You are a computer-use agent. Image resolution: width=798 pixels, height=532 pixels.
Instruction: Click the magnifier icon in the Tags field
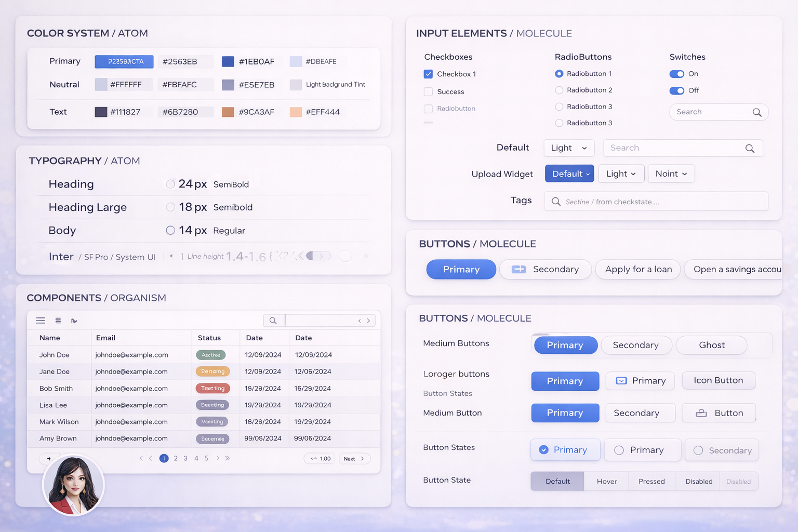tap(556, 202)
